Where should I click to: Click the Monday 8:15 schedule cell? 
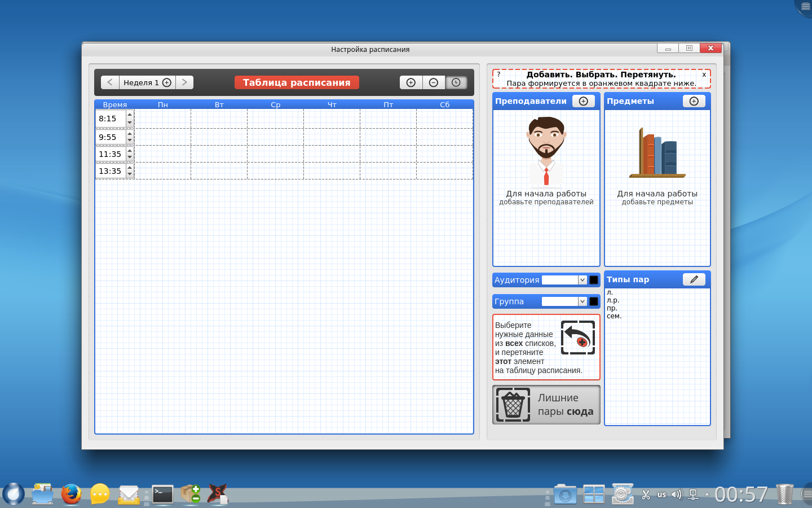tap(163, 119)
